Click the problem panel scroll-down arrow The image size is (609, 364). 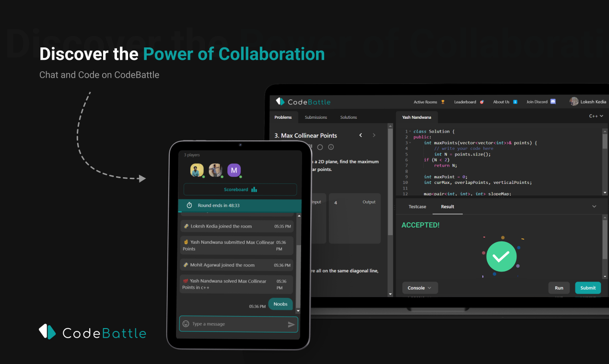point(390,294)
